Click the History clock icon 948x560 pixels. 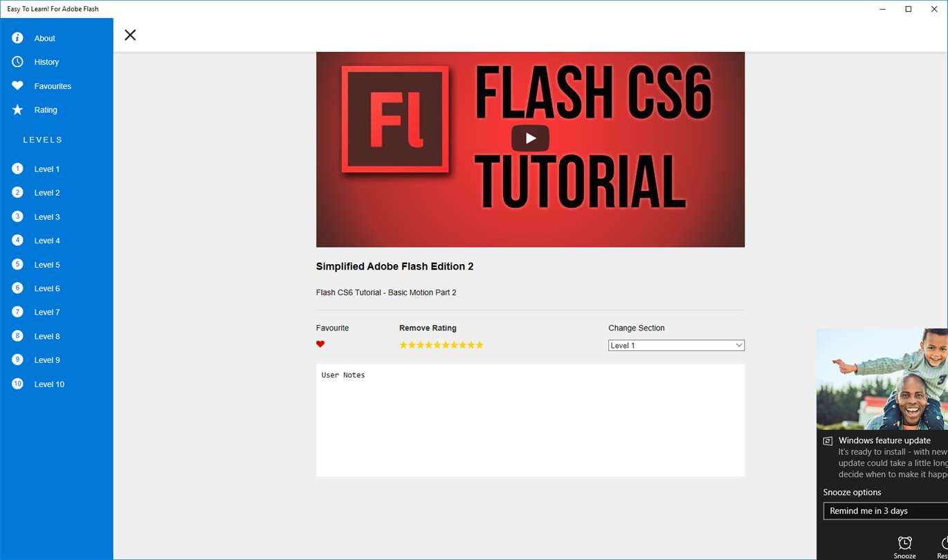click(x=17, y=62)
